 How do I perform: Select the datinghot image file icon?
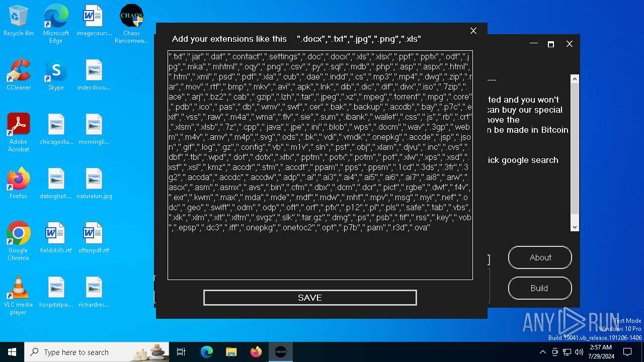pos(56,184)
